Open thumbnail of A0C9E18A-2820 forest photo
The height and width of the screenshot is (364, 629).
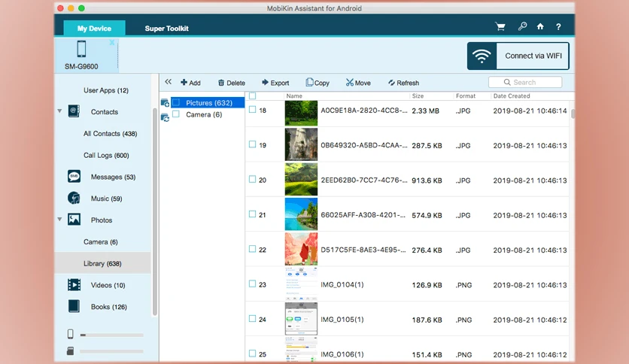[301, 113]
